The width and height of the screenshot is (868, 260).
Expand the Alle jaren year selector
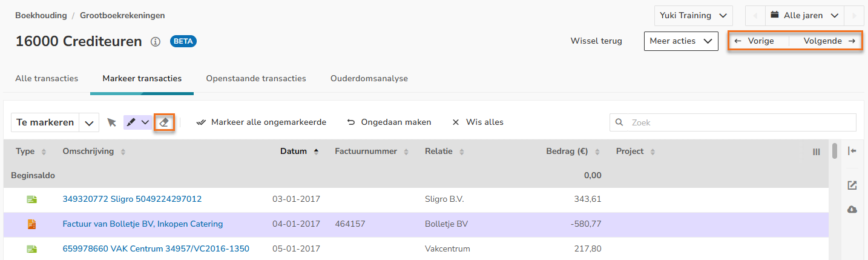coord(803,15)
